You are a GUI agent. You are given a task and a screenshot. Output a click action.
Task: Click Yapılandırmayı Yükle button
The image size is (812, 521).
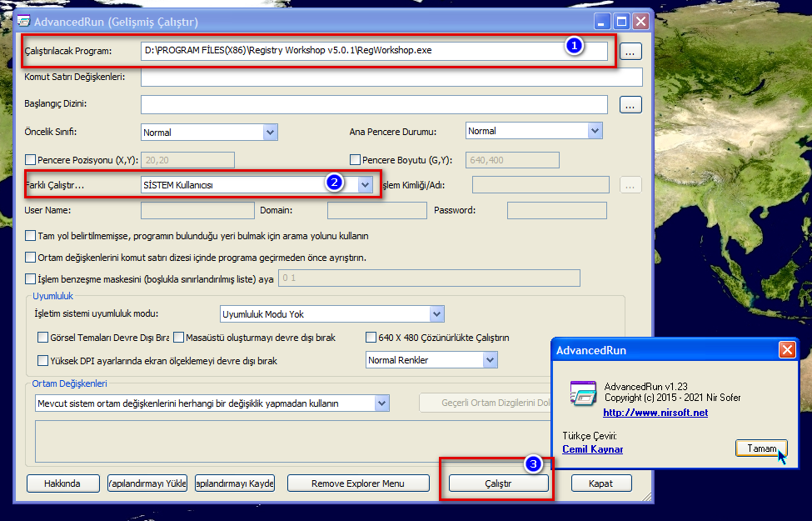[147, 483]
